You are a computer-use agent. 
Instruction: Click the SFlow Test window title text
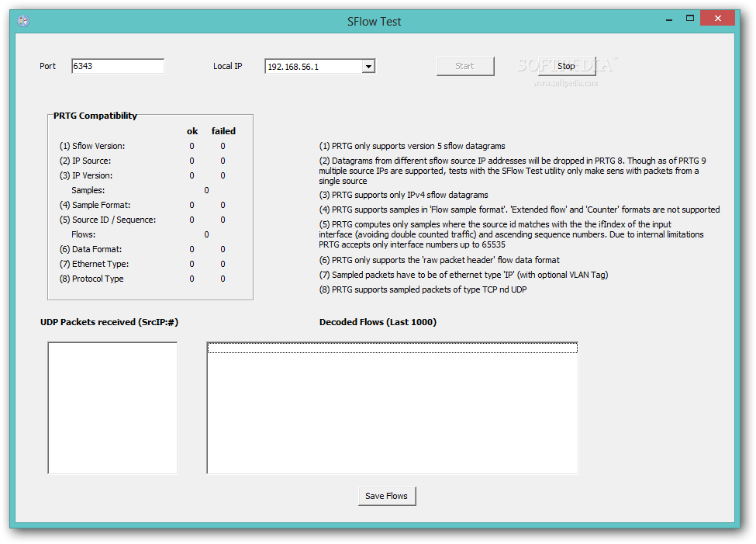click(375, 22)
